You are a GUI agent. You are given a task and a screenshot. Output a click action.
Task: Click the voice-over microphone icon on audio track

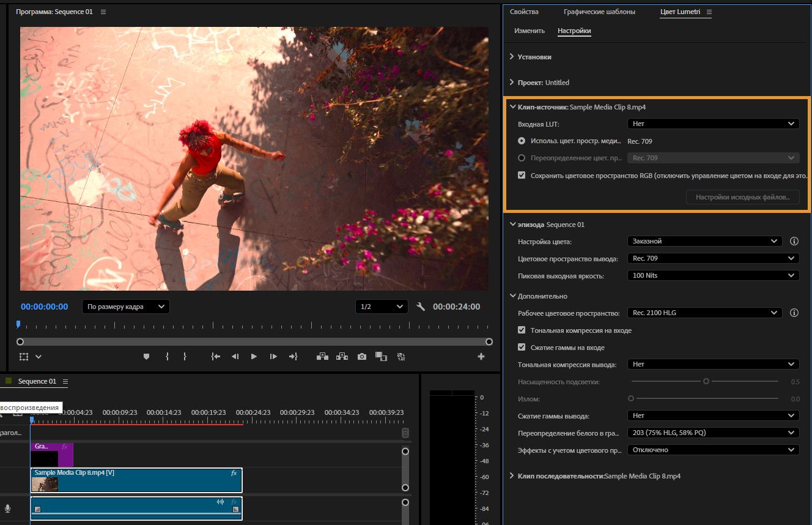point(8,508)
